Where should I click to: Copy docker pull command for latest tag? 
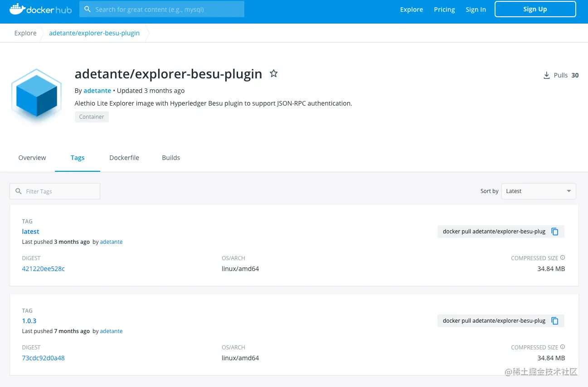click(x=555, y=232)
